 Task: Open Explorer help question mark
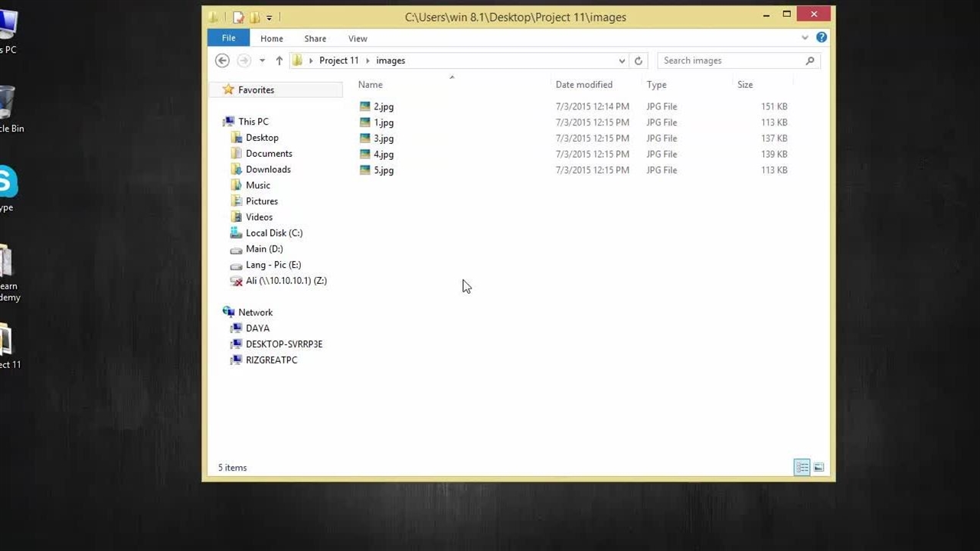point(822,37)
